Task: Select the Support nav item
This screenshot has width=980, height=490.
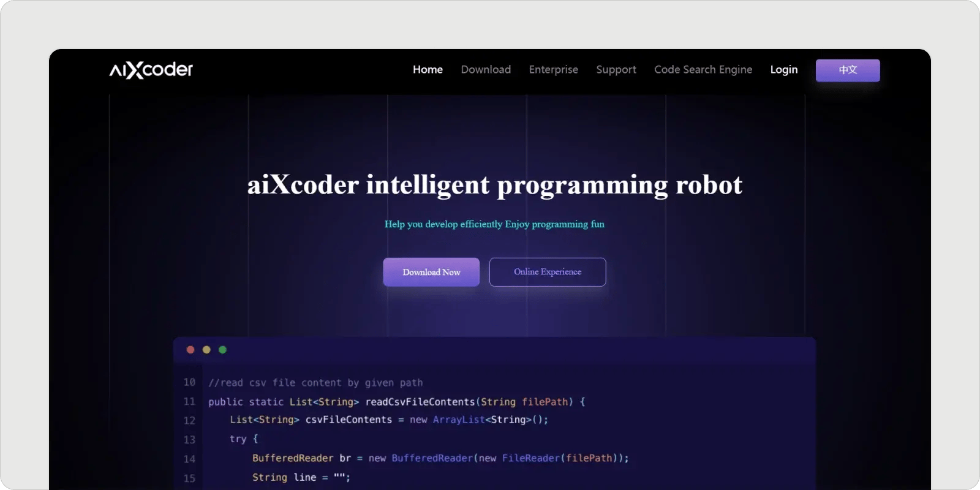Action: point(616,70)
